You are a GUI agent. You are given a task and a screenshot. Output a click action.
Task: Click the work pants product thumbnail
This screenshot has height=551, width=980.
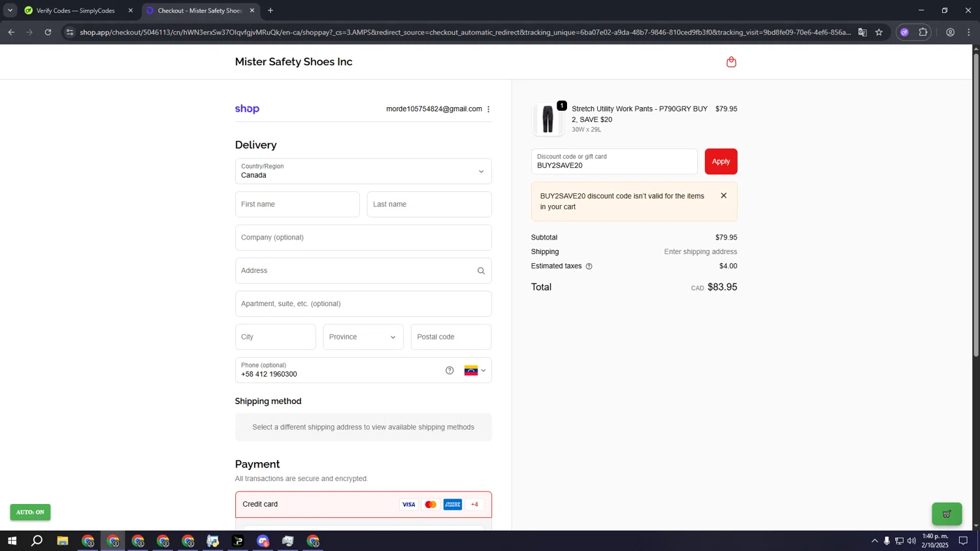tap(547, 119)
